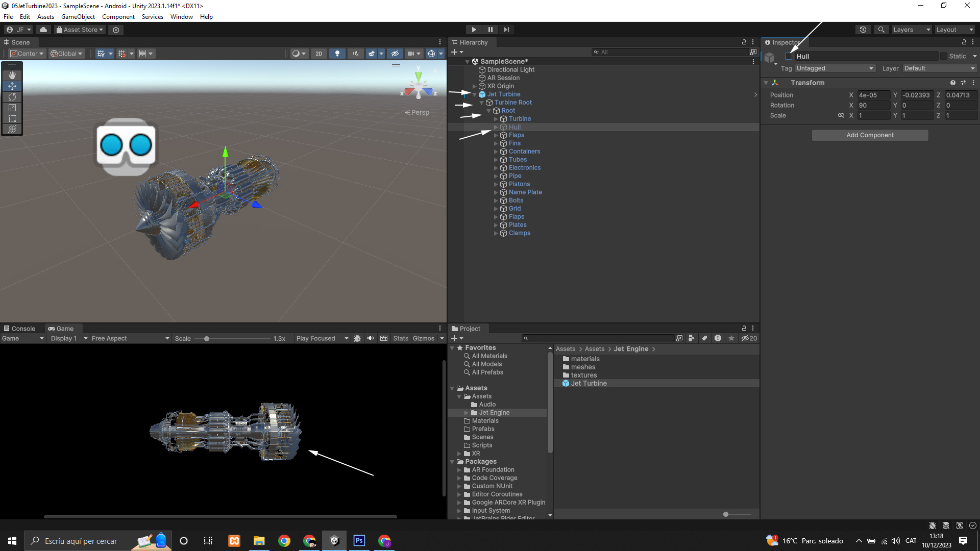The width and height of the screenshot is (980, 551).
Task: Click the Play button
Action: pos(474,30)
